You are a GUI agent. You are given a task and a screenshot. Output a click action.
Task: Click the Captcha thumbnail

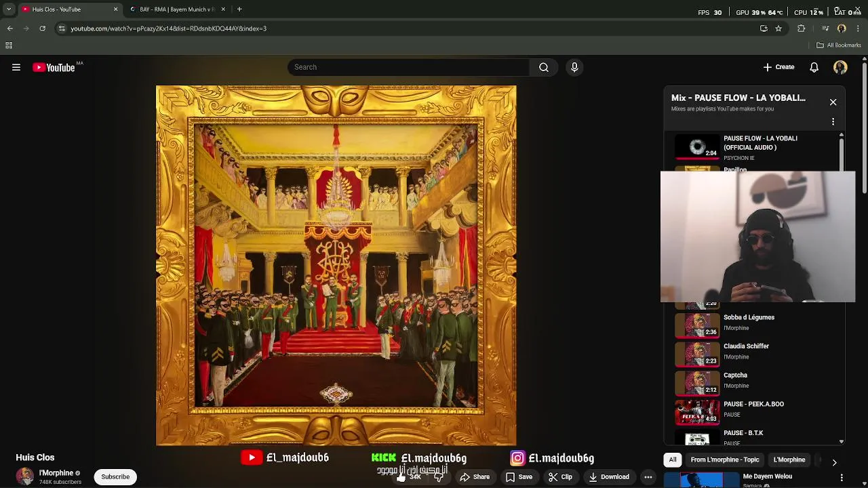point(697,382)
